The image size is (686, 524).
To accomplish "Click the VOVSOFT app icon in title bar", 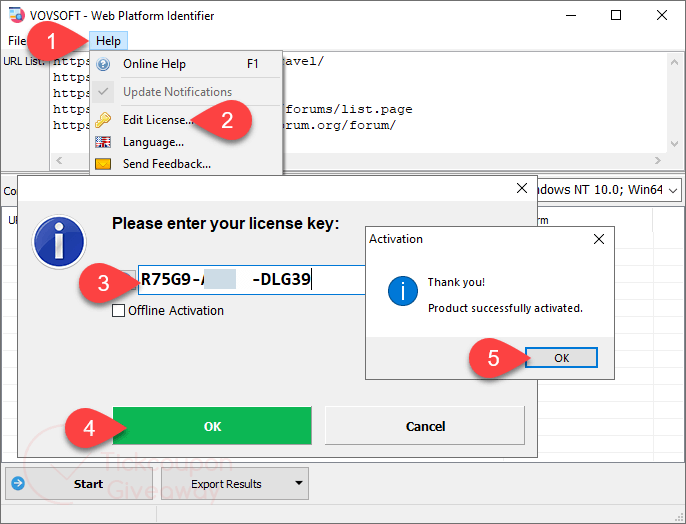I will point(14,16).
